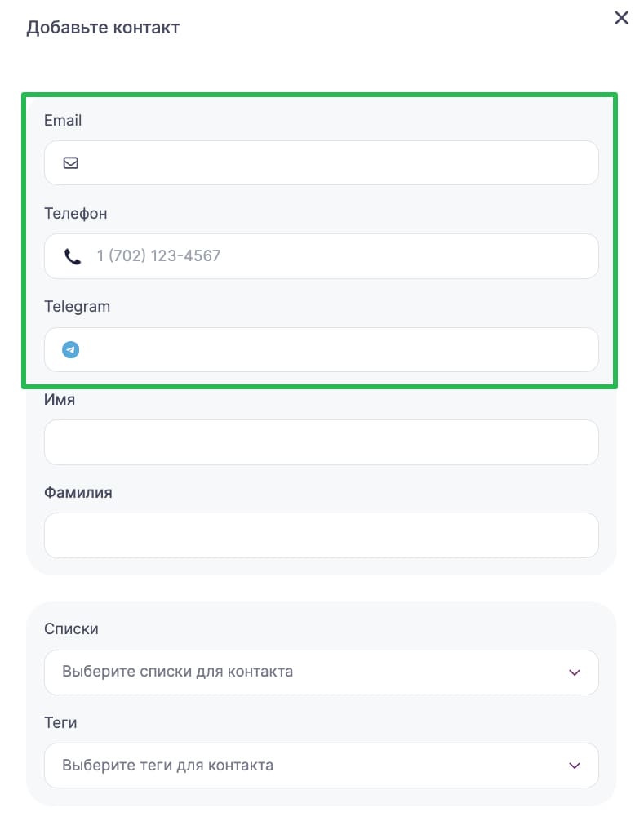Image resolution: width=644 pixels, height=830 pixels.
Task: Open the Выберите теги для контакта dropdown
Action: [x=322, y=766]
